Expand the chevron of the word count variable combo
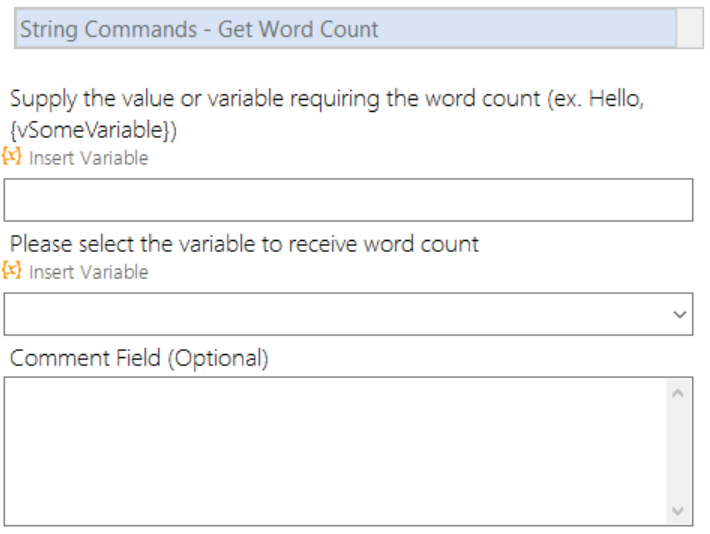The height and width of the screenshot is (534, 710). (x=679, y=314)
